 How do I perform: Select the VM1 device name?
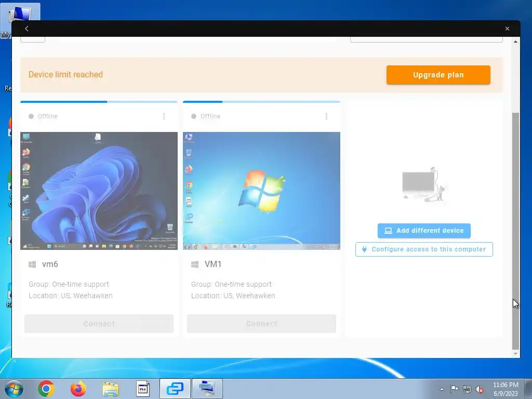click(x=212, y=264)
